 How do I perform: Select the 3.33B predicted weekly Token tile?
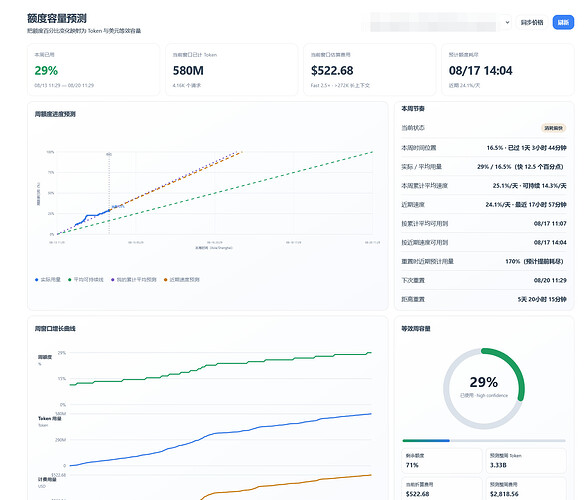[x=526, y=461]
